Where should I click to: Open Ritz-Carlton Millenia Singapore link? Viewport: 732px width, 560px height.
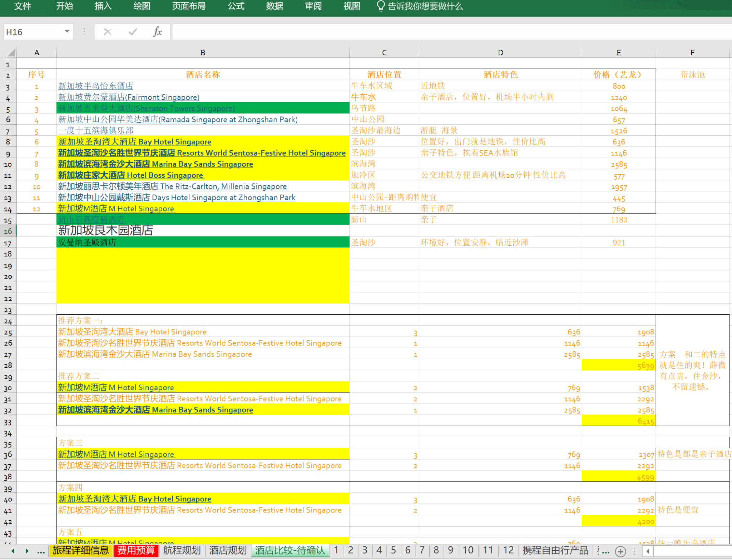coord(173,186)
